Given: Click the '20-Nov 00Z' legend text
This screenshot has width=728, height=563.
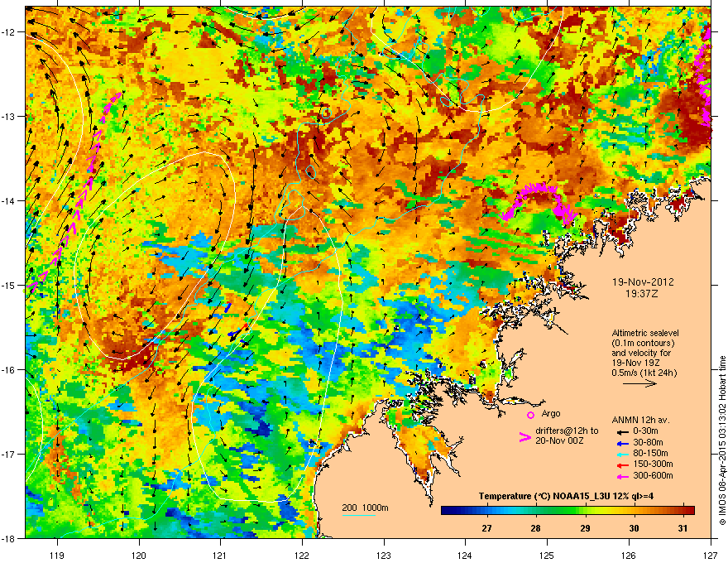Looking at the screenshot, I should (x=559, y=440).
